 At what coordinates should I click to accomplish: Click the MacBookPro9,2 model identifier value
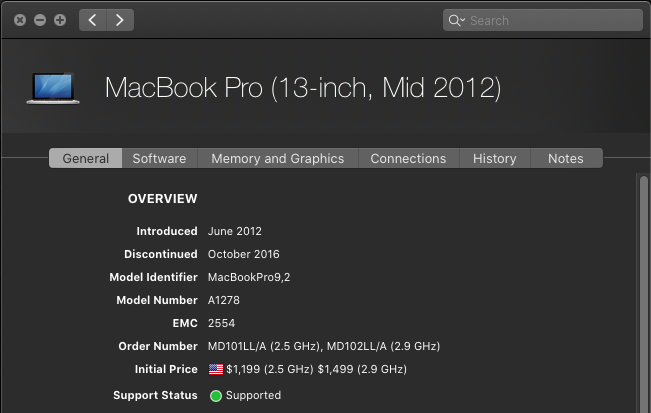click(248, 277)
